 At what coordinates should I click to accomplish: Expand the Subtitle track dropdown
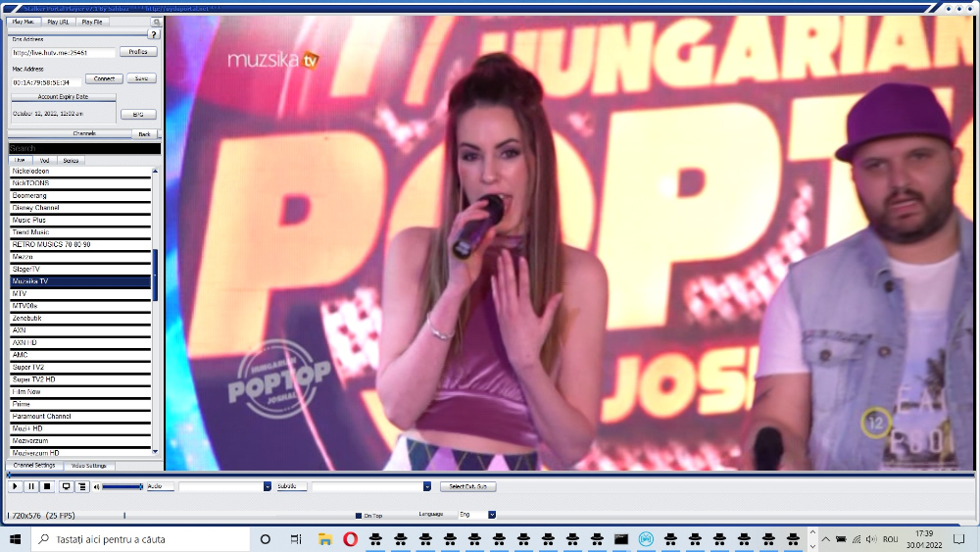(427, 486)
